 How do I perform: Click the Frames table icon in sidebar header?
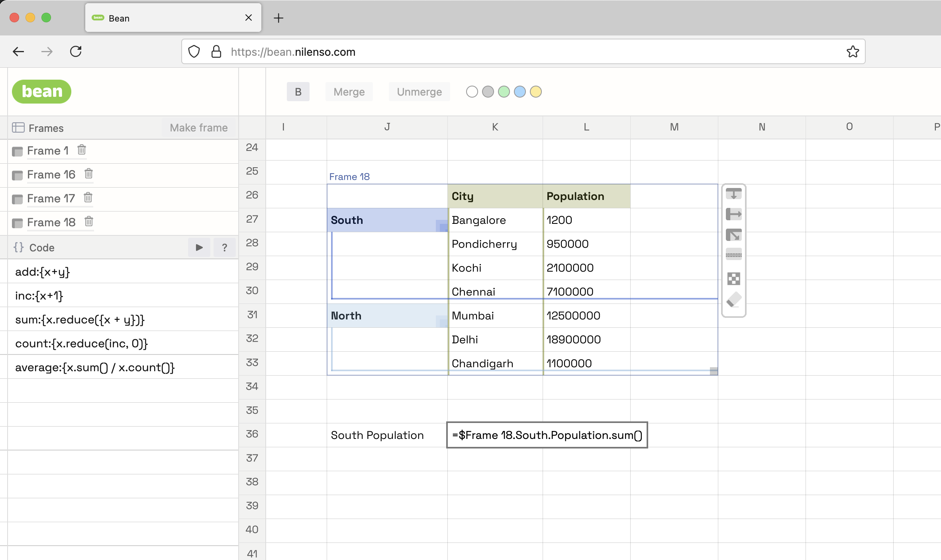click(18, 127)
